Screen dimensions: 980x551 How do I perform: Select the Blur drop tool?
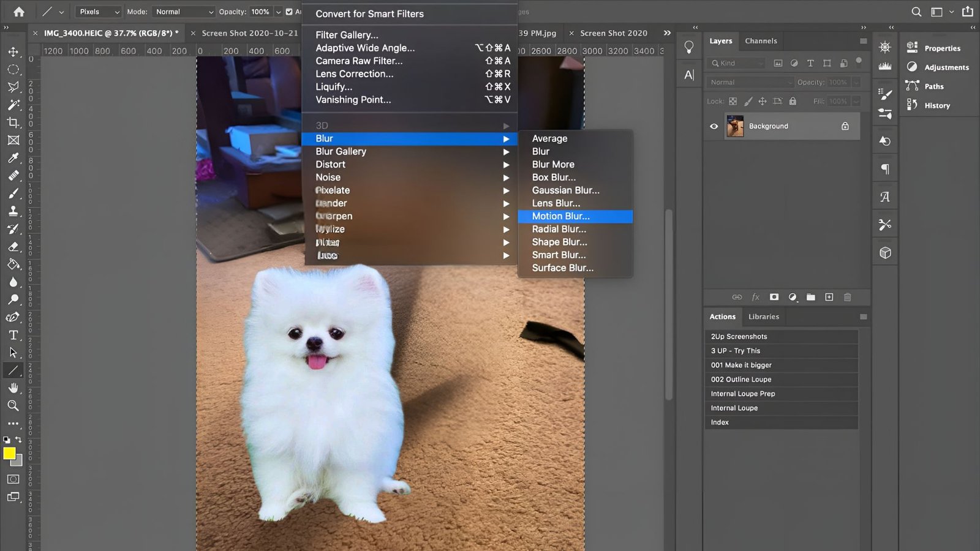pos(13,282)
